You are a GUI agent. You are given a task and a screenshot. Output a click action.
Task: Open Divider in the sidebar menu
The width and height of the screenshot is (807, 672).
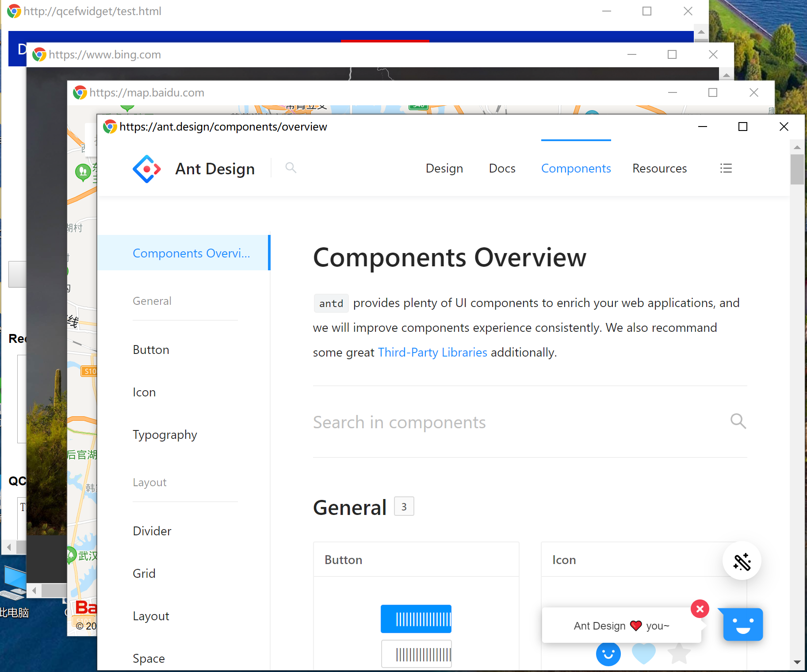[x=152, y=531]
